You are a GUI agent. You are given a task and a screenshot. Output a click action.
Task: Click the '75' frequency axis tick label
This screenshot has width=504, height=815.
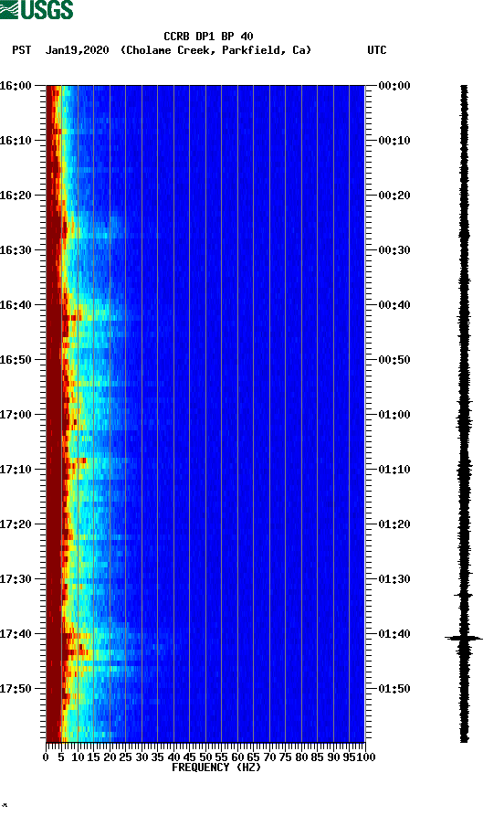coord(285,757)
